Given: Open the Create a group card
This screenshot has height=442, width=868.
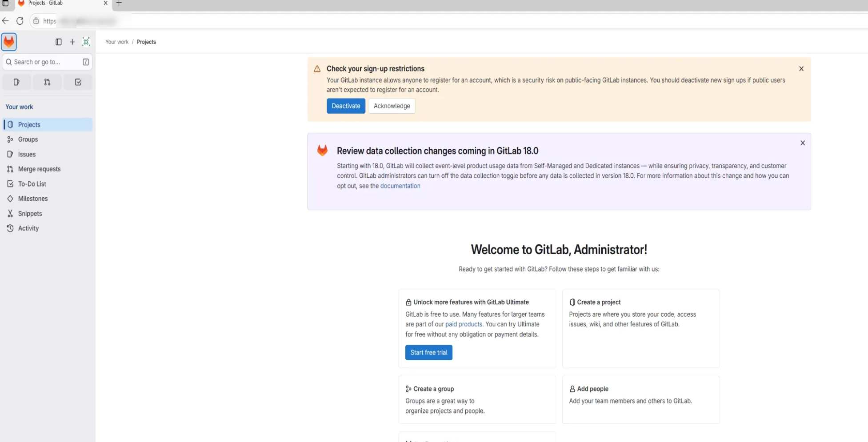Looking at the screenshot, I should click(x=477, y=399).
